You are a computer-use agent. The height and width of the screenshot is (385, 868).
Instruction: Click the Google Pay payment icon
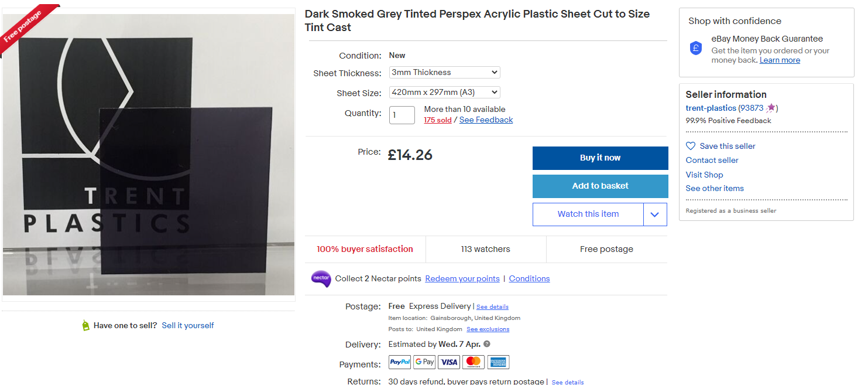click(x=424, y=362)
